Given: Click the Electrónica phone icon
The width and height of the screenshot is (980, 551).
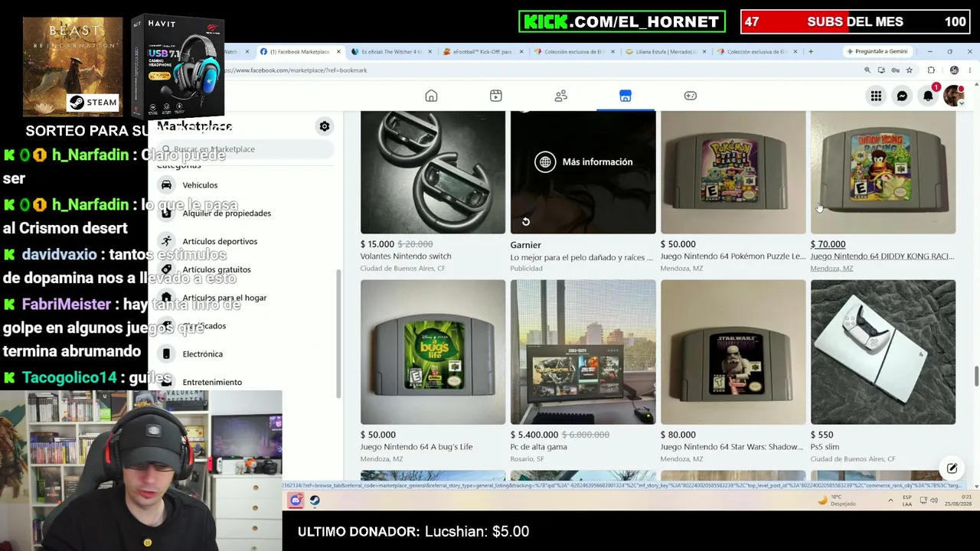Looking at the screenshot, I should 166,354.
